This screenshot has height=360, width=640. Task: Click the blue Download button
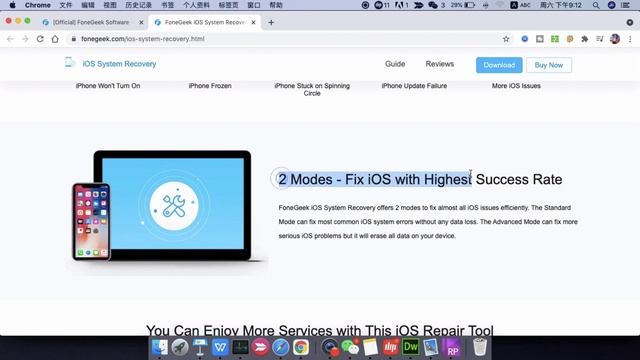point(499,65)
